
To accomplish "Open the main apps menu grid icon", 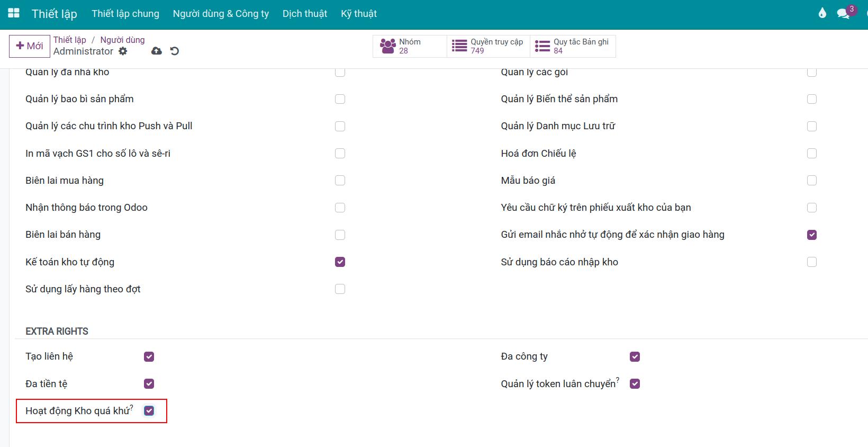I will [14, 13].
